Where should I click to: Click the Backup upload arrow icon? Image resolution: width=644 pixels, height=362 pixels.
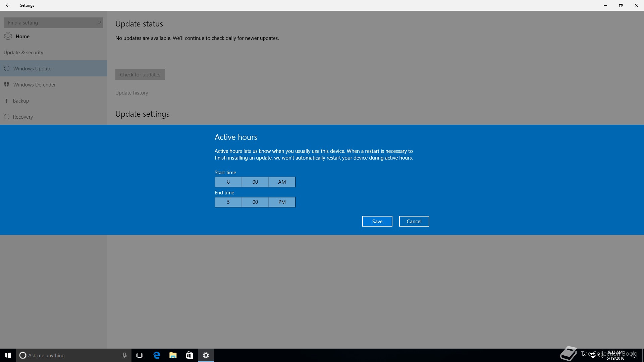[6, 101]
